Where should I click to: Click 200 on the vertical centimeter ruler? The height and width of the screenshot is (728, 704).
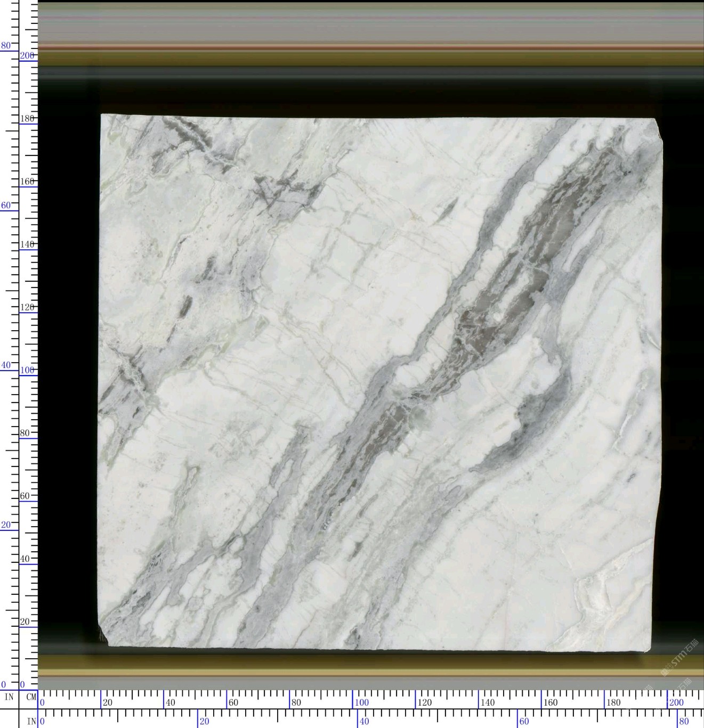(x=27, y=55)
